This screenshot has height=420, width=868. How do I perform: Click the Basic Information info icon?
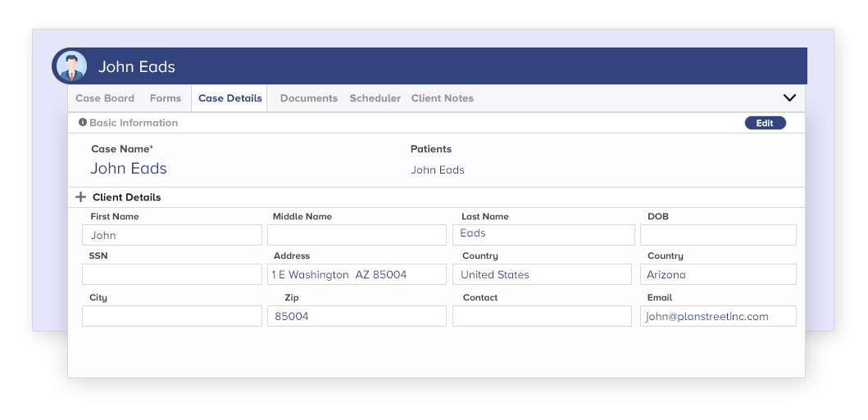tap(83, 123)
